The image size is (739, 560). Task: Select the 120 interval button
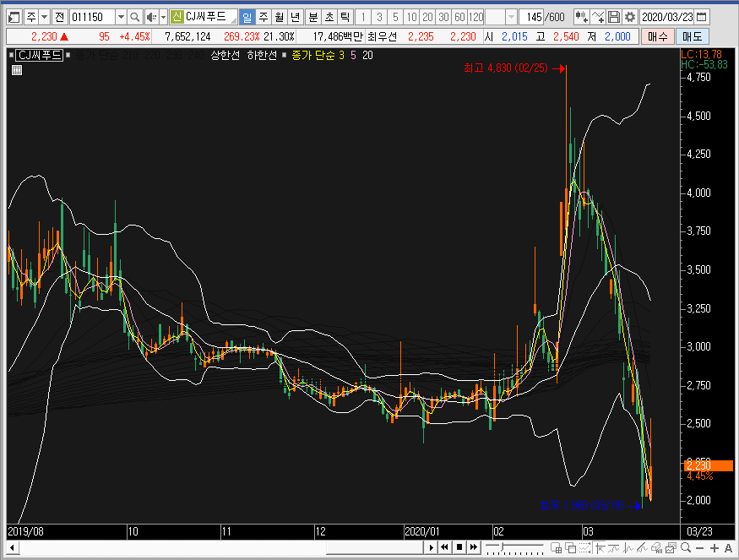pyautogui.click(x=476, y=18)
